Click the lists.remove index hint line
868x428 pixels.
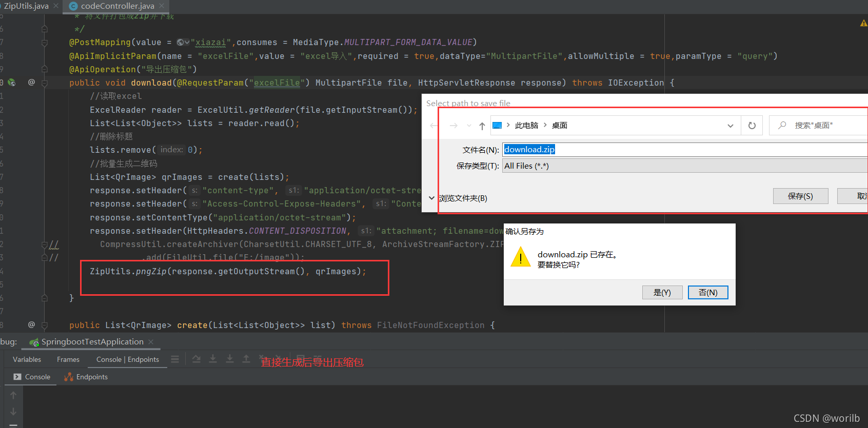146,150
